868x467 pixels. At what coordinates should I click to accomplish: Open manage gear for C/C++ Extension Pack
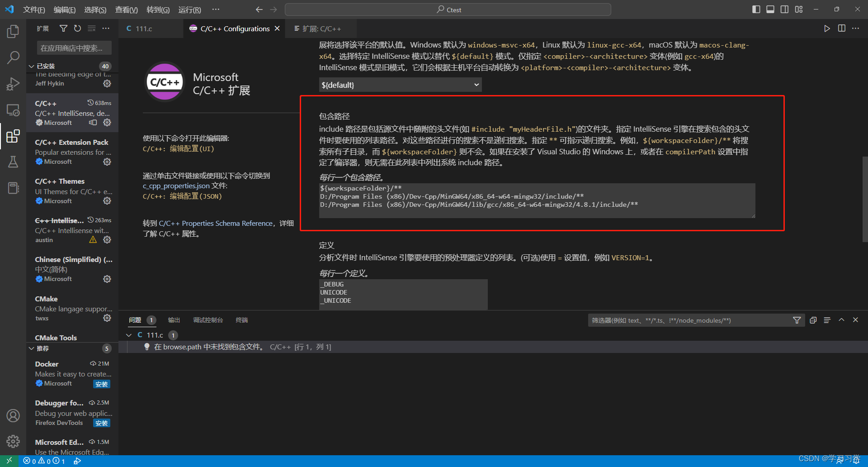pos(107,162)
